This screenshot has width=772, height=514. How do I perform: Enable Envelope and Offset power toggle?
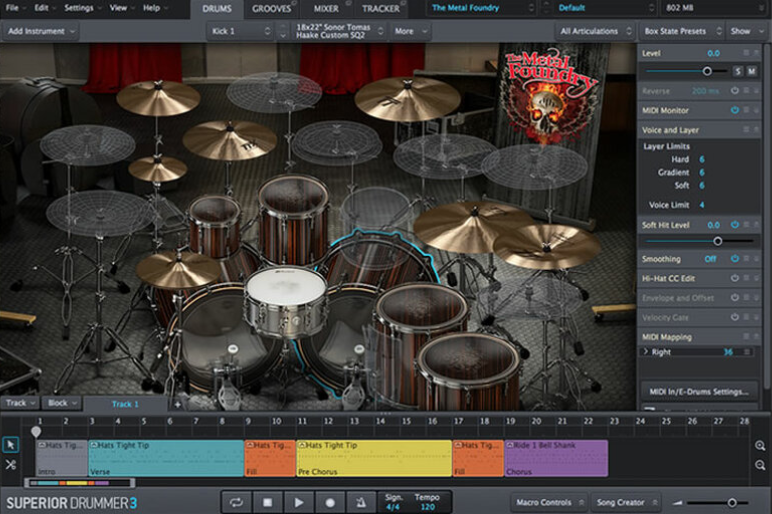(735, 297)
